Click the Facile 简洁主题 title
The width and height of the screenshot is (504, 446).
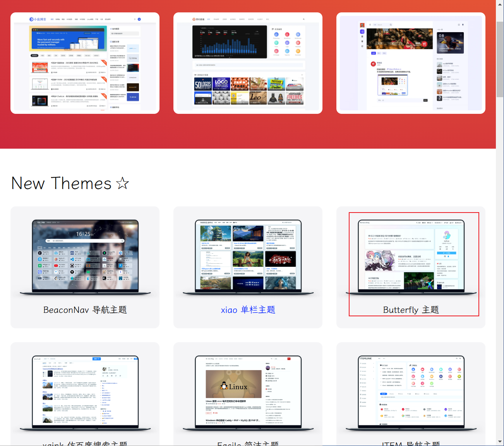(x=248, y=443)
